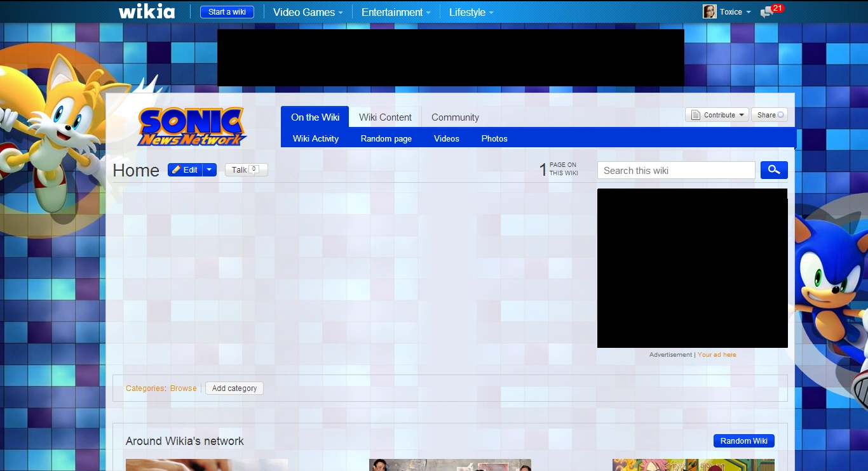
Task: Click the Share button
Action: click(x=769, y=115)
